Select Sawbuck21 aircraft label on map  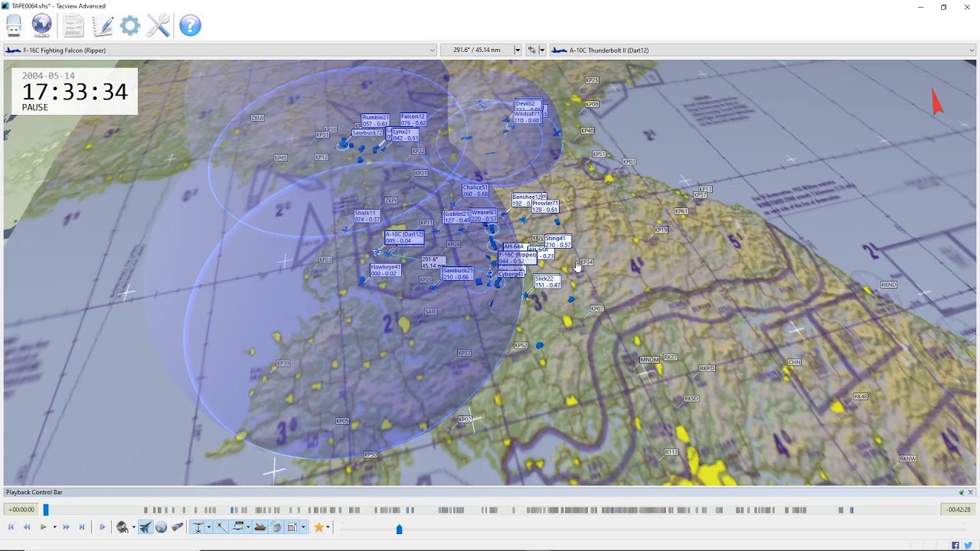coord(457,273)
